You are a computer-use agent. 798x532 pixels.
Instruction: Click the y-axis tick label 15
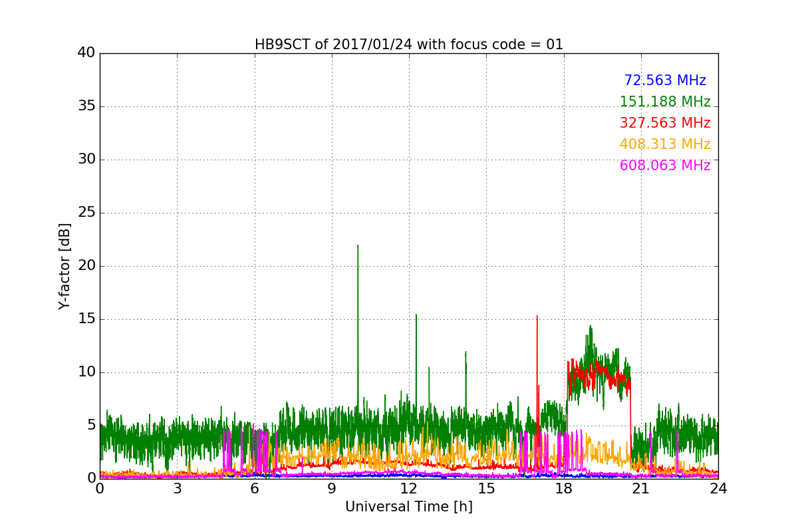click(86, 319)
